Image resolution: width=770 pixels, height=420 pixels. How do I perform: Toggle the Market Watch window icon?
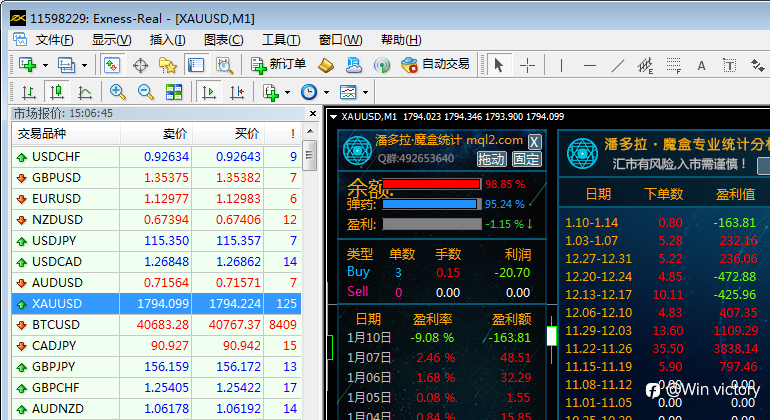(x=112, y=65)
